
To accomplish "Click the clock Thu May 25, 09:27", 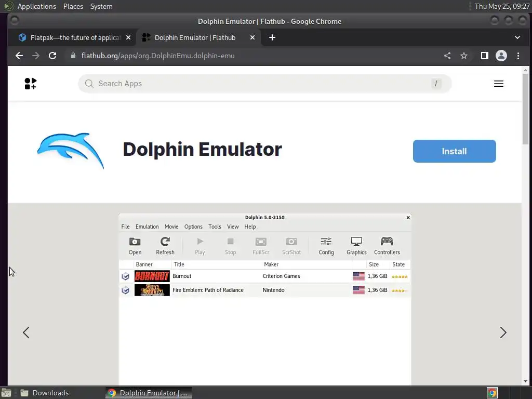I will click(x=502, y=6).
